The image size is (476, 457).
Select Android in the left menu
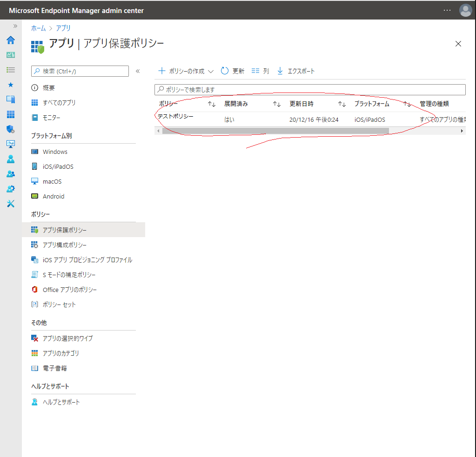point(48,196)
